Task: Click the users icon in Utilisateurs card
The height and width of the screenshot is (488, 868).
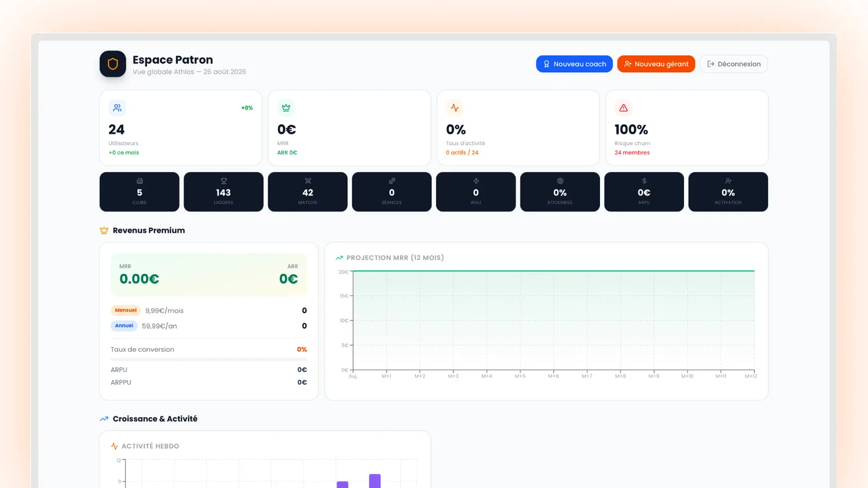Action: [x=117, y=108]
